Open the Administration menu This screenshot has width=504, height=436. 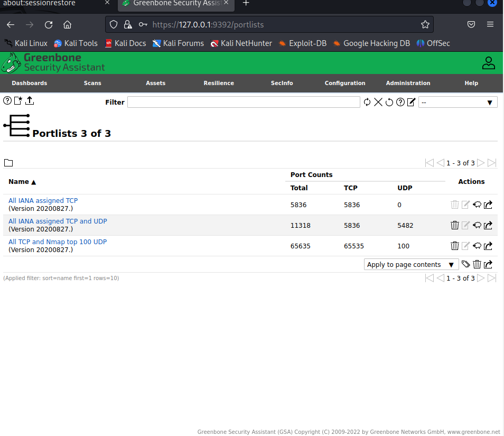tap(408, 83)
